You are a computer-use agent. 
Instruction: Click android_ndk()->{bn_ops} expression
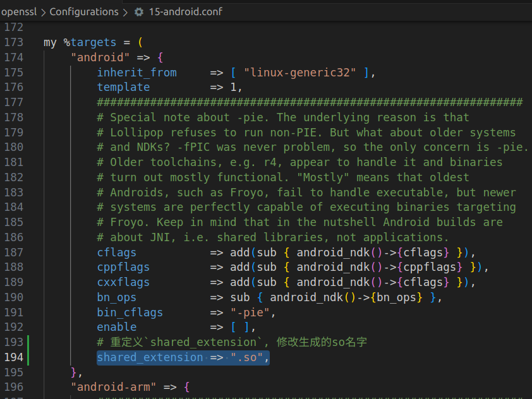click(x=346, y=297)
